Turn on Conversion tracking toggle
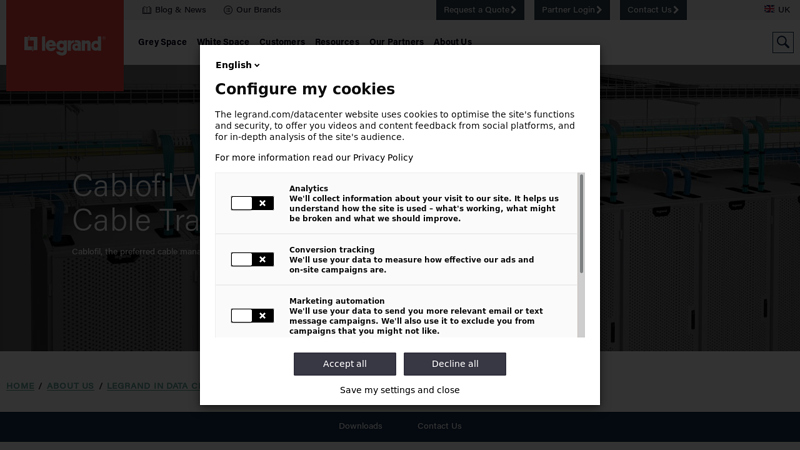The image size is (800, 450). point(252,259)
